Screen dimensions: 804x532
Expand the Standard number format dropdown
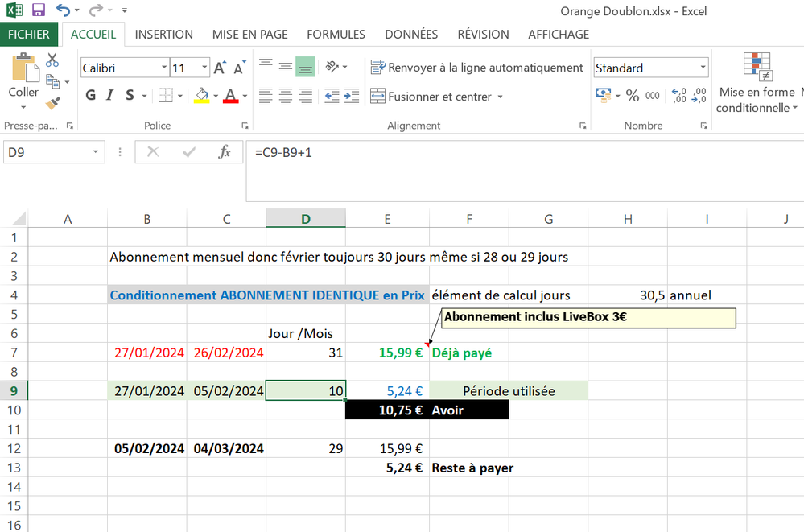click(702, 68)
